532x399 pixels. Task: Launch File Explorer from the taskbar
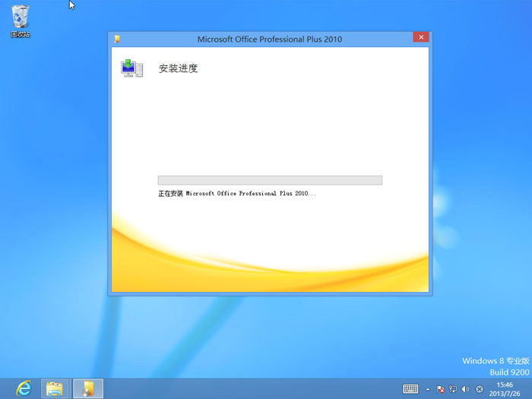coord(55,388)
